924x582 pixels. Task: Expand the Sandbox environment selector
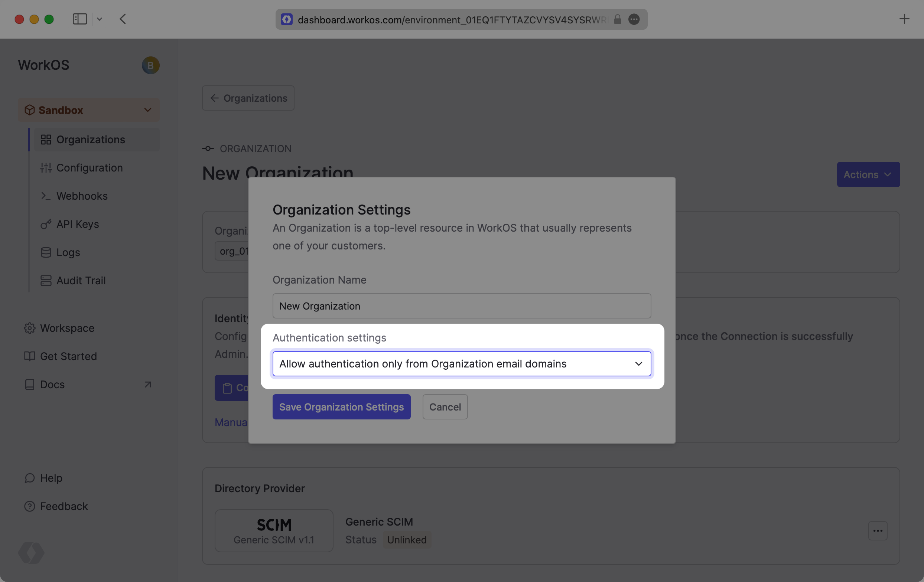pyautogui.click(x=89, y=110)
